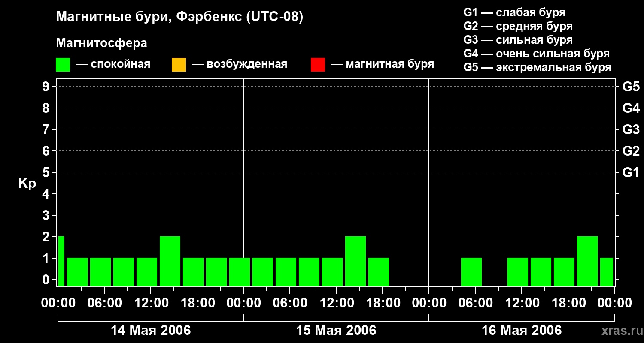Screen dimensions: 644x343
Task: Click the '— возбужденная' legend label
Action: click(240, 64)
